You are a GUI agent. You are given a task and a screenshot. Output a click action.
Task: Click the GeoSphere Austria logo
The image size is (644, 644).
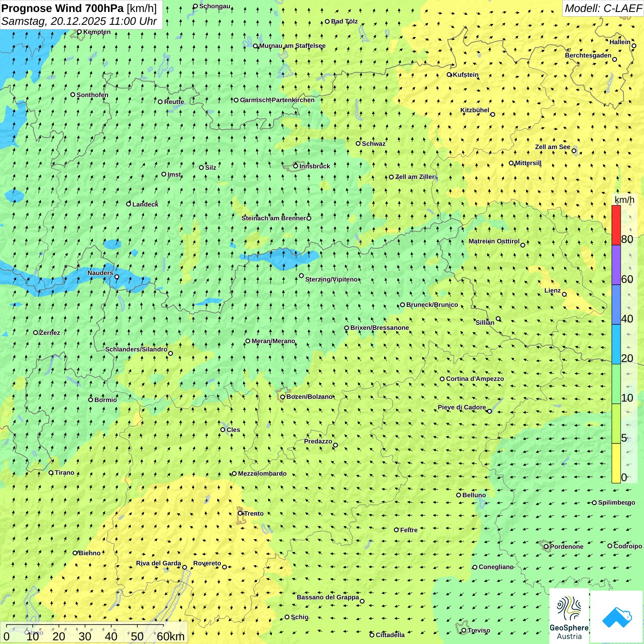569,616
